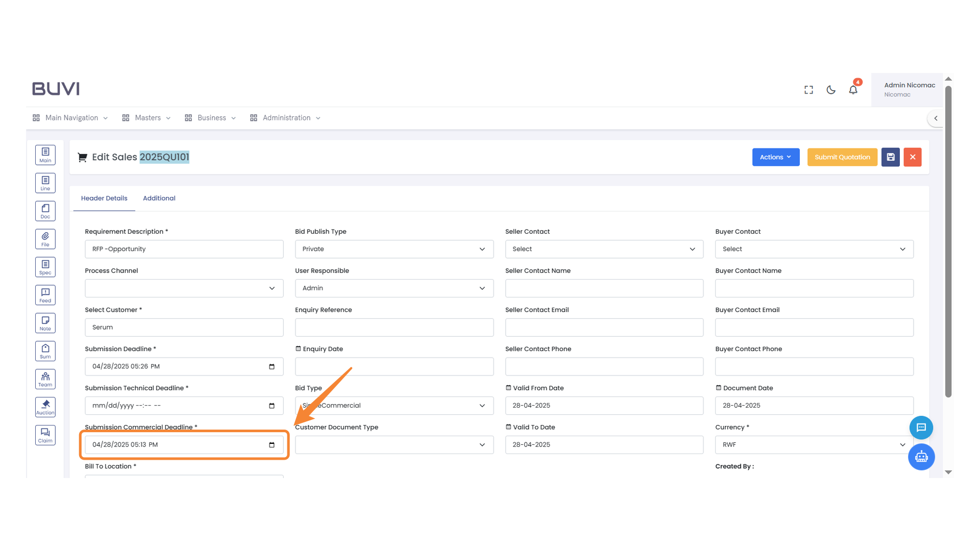Open the Claim sidebar icon
This screenshot has height=551, width=980.
[45, 435]
